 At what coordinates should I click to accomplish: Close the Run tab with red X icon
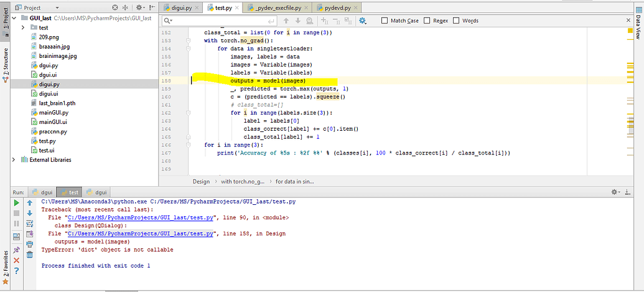point(16,260)
